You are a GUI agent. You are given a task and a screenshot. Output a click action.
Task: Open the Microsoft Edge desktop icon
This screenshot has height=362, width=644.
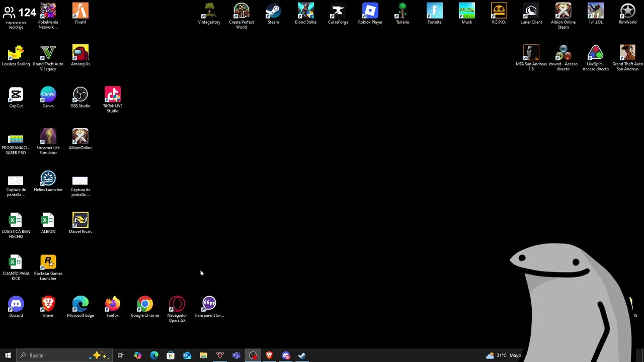(80, 307)
